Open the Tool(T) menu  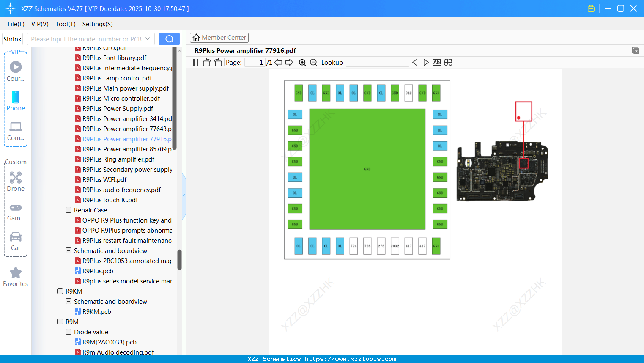[x=65, y=24]
